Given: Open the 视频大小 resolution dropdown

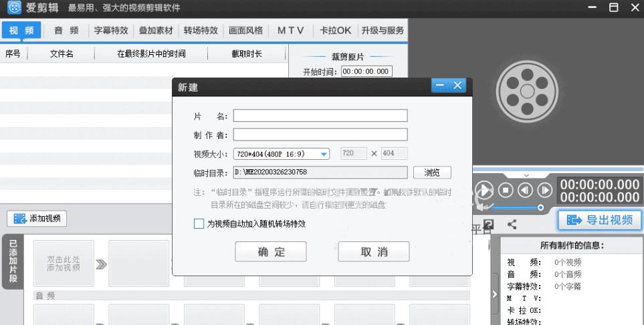Looking at the screenshot, I should tap(324, 154).
